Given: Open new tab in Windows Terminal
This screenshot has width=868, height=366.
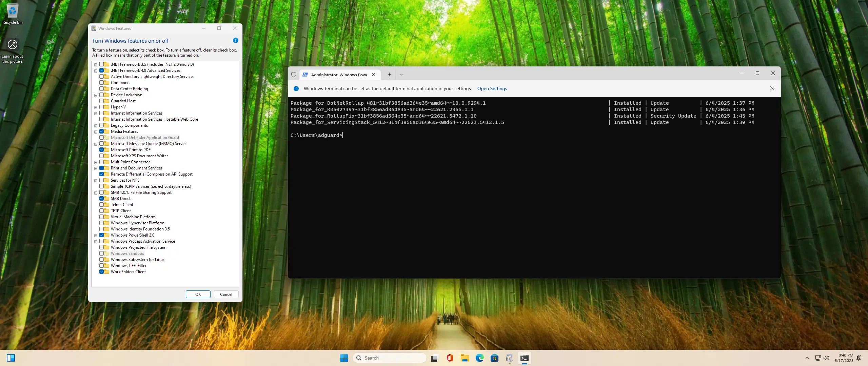Looking at the screenshot, I should click(x=389, y=75).
